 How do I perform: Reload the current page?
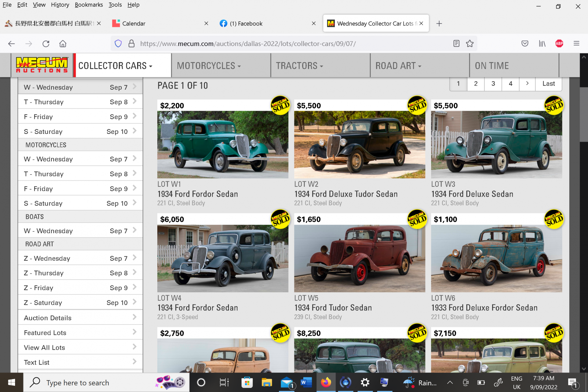click(46, 44)
